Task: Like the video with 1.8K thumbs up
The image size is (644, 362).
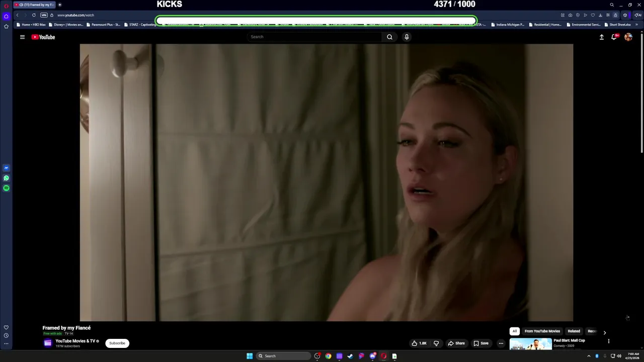Action: click(x=419, y=343)
